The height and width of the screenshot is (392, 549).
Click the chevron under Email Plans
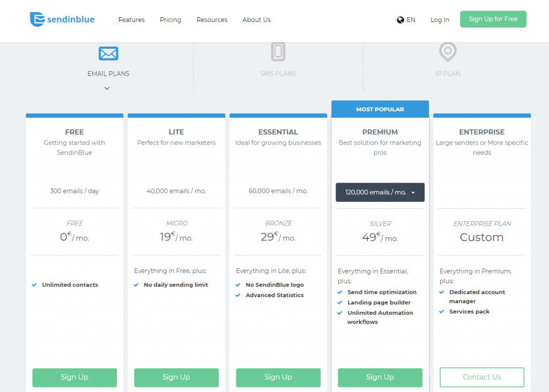[107, 88]
